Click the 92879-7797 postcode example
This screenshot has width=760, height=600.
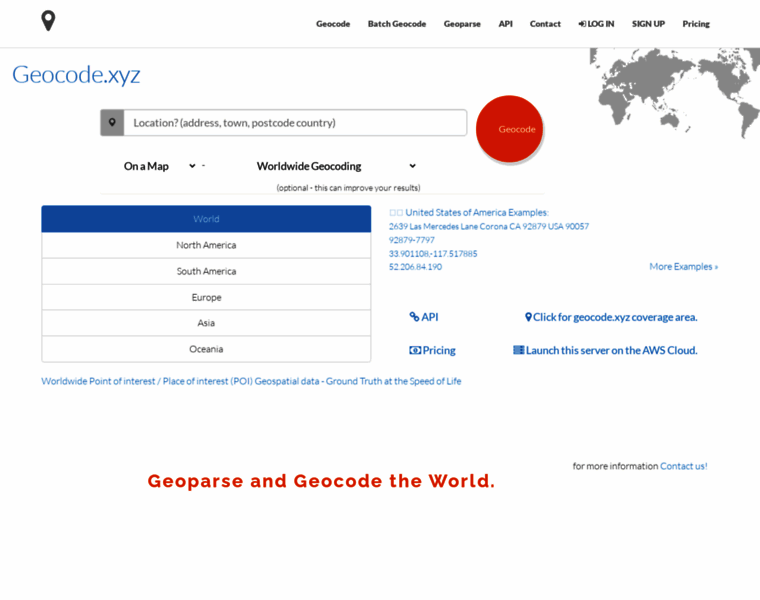pyautogui.click(x=412, y=240)
